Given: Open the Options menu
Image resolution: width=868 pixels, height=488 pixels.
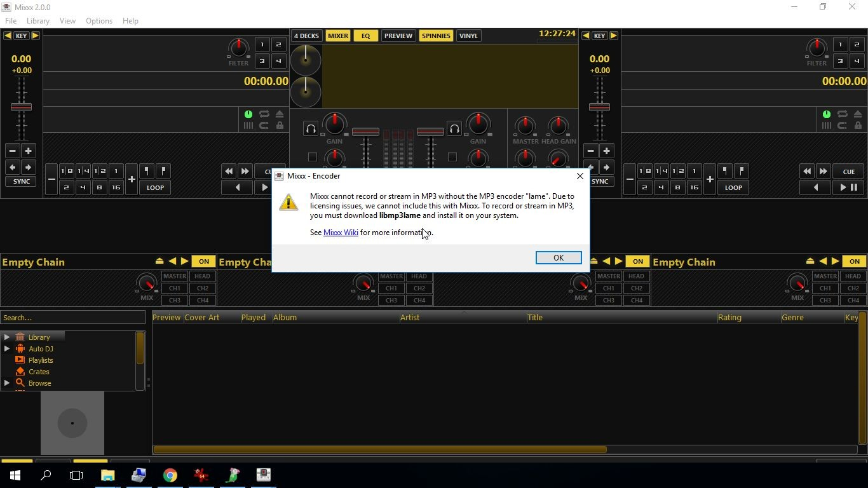Looking at the screenshot, I should coord(99,21).
